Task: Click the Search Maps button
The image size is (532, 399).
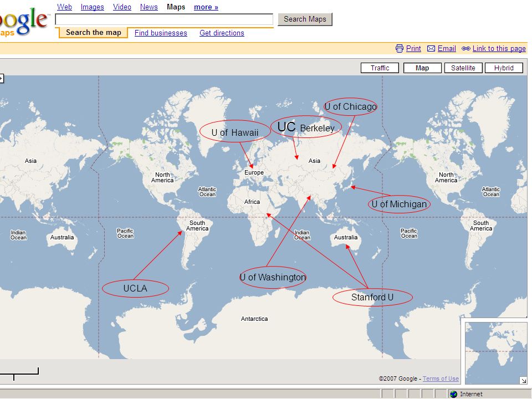Action: click(x=305, y=19)
